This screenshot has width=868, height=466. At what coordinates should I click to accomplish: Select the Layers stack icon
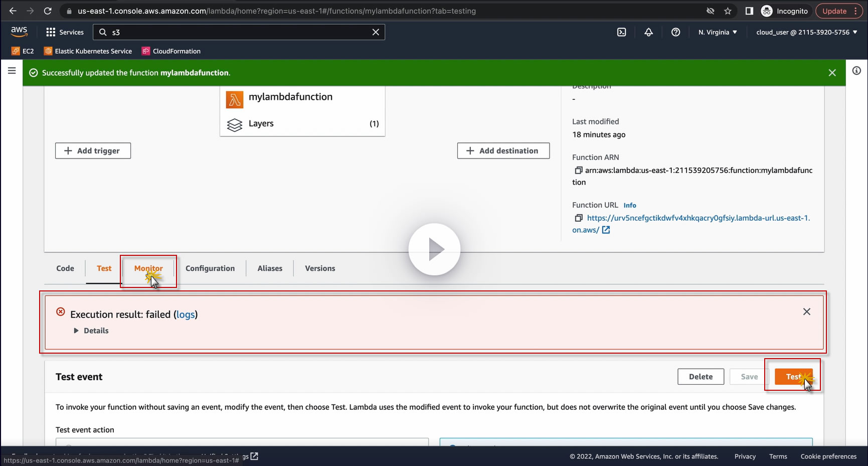coord(235,124)
